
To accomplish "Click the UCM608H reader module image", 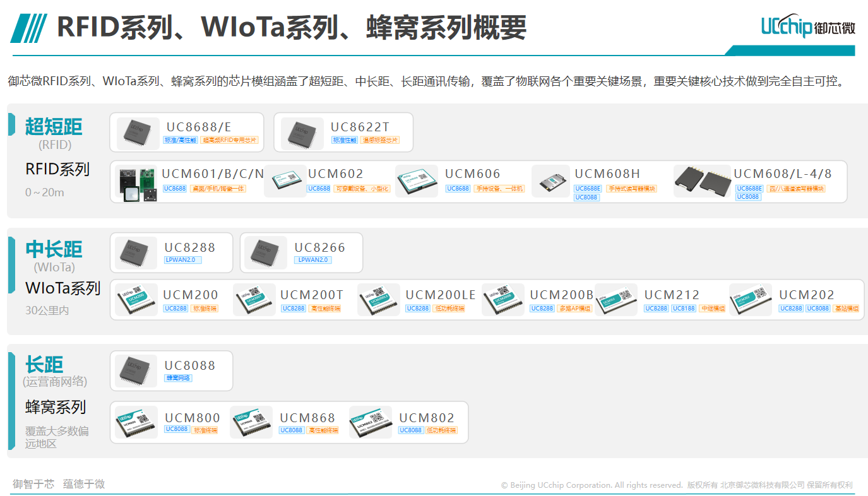I will click(x=550, y=182).
